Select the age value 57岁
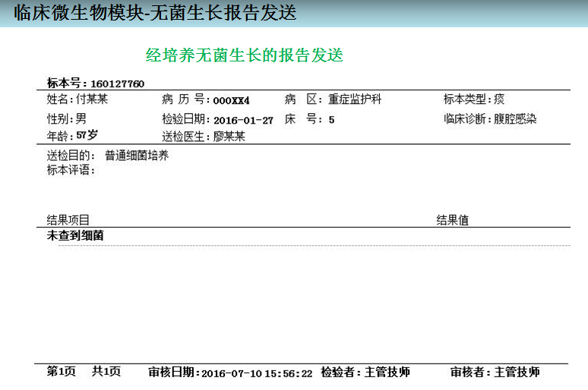Image resolution: width=588 pixels, height=390 pixels. 87,136
